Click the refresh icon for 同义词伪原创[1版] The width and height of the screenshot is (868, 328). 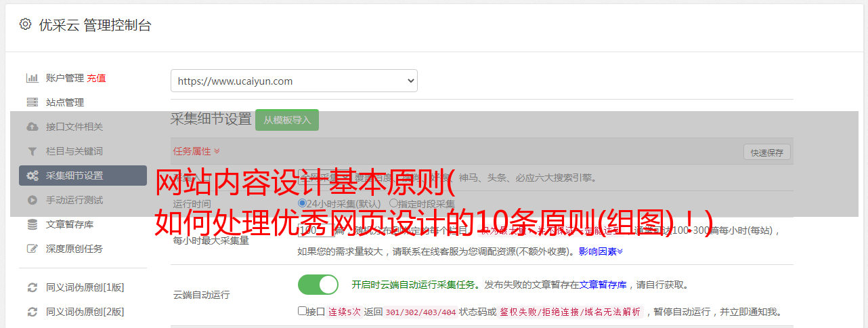(32, 287)
